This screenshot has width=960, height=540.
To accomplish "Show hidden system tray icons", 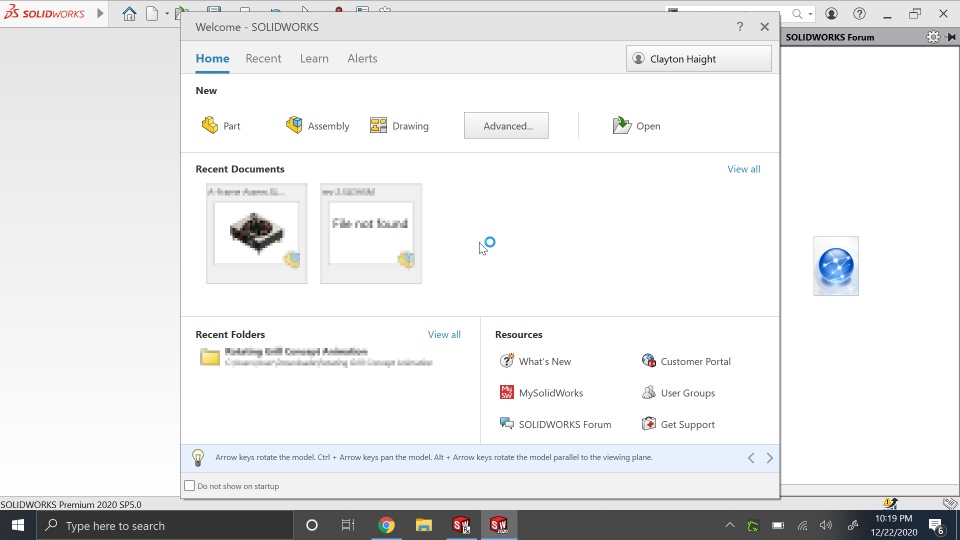I will (x=730, y=525).
